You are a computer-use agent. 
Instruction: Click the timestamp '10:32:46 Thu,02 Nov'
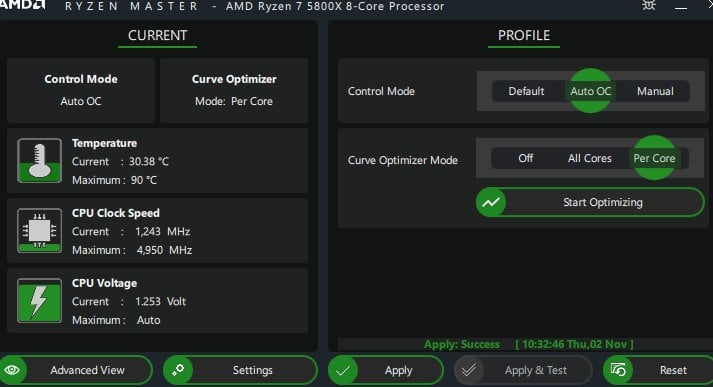pyautogui.click(x=574, y=344)
